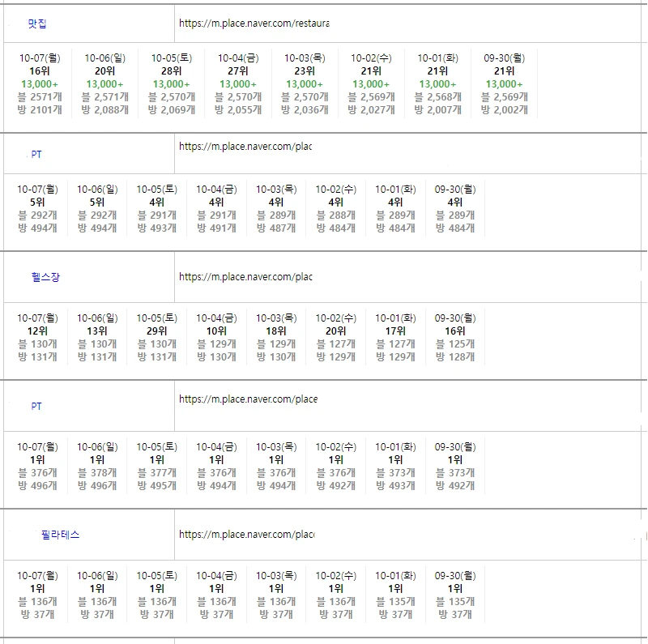Viewport: 648px width, 644px height.
Task: Select the 10-04 cell ranked 27위
Action: point(237,83)
